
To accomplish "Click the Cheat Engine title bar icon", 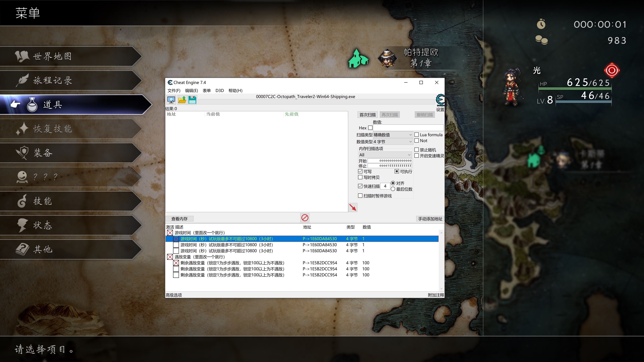I will point(170,82).
